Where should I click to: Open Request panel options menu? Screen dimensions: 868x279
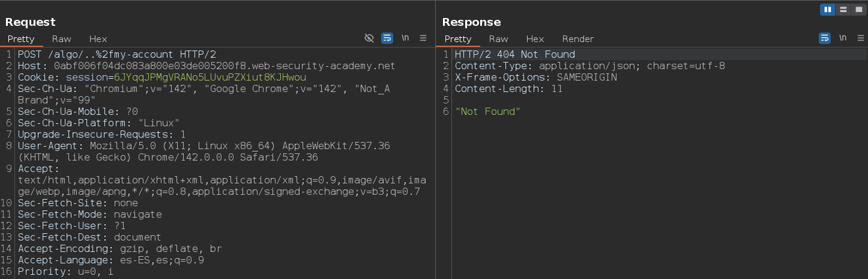coord(423,38)
